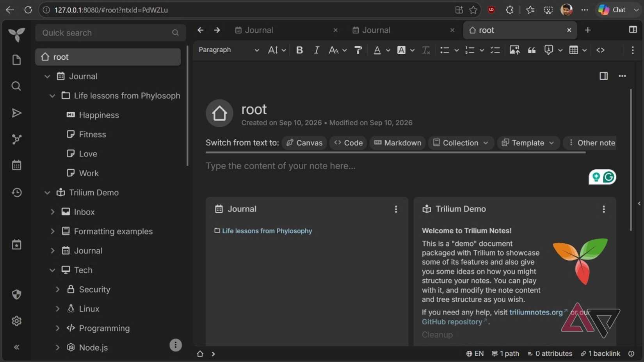The height and width of the screenshot is (362, 644).
Task: Open the Template dropdown button
Action: [x=528, y=143]
